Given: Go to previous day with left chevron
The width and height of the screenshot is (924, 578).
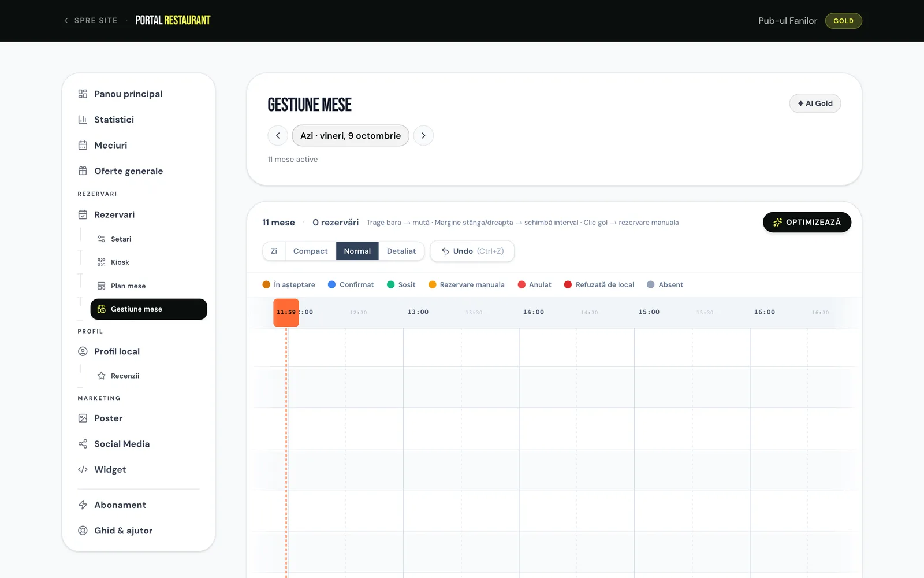Looking at the screenshot, I should [x=278, y=136].
